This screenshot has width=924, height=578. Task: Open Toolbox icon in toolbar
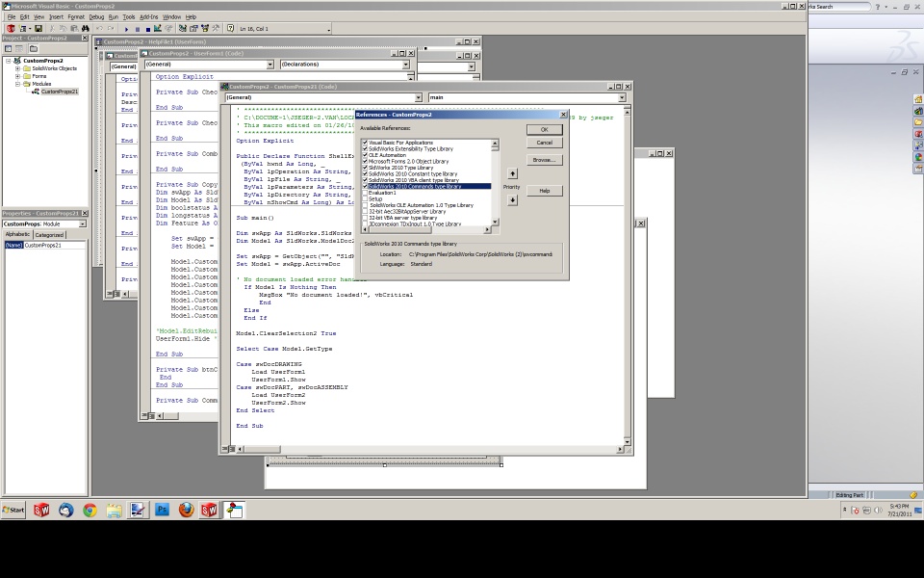(216, 28)
